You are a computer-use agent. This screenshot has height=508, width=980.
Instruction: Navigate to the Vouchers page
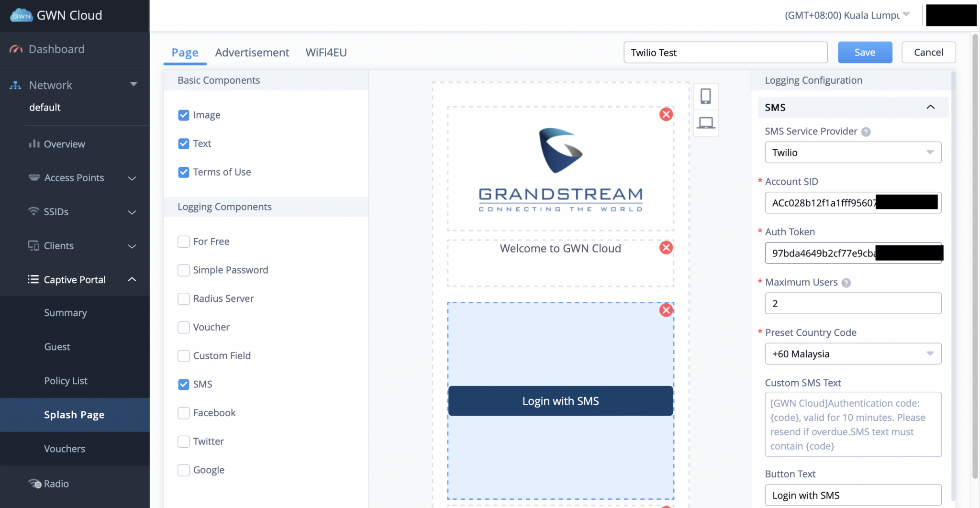click(x=65, y=449)
